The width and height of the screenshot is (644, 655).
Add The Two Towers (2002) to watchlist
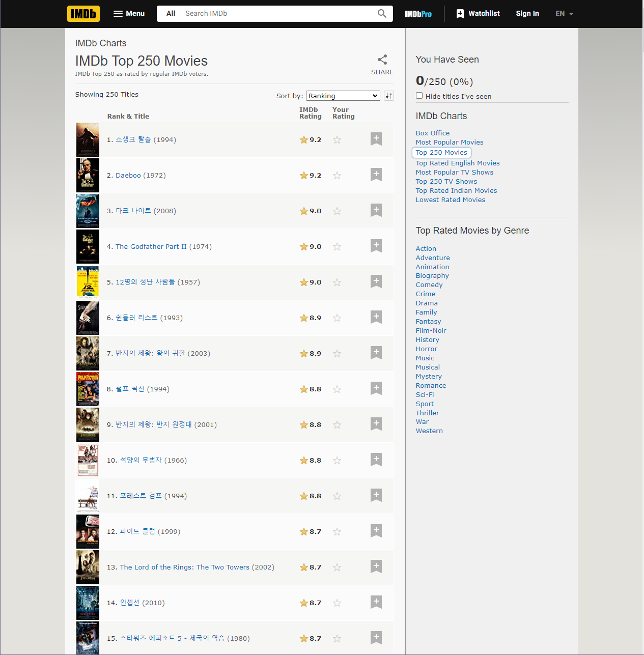point(376,566)
